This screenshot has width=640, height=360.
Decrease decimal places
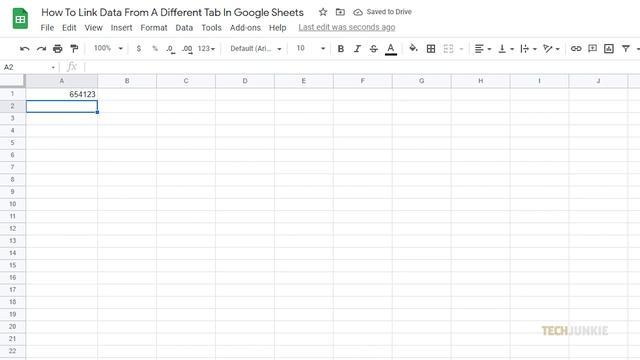pos(170,49)
